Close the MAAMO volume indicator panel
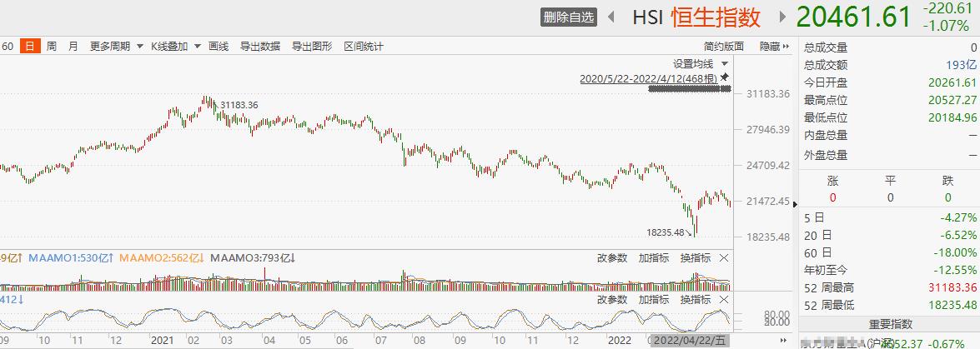980x349 pixels. click(724, 258)
